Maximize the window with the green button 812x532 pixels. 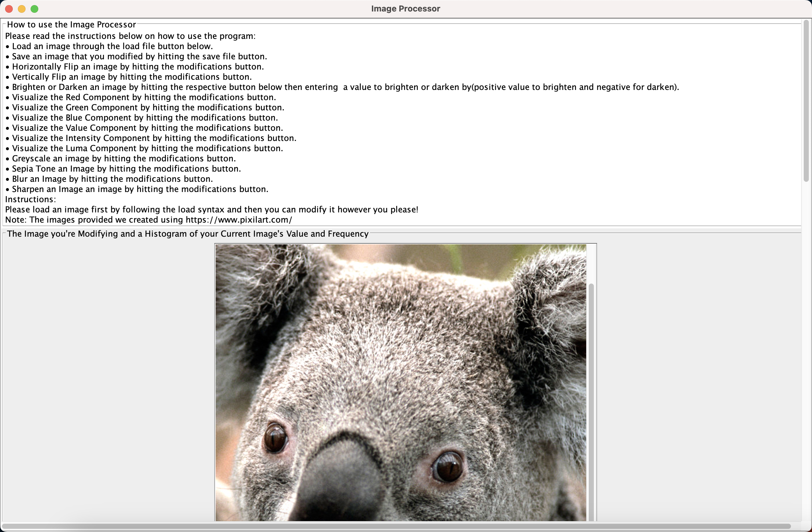pyautogui.click(x=34, y=9)
